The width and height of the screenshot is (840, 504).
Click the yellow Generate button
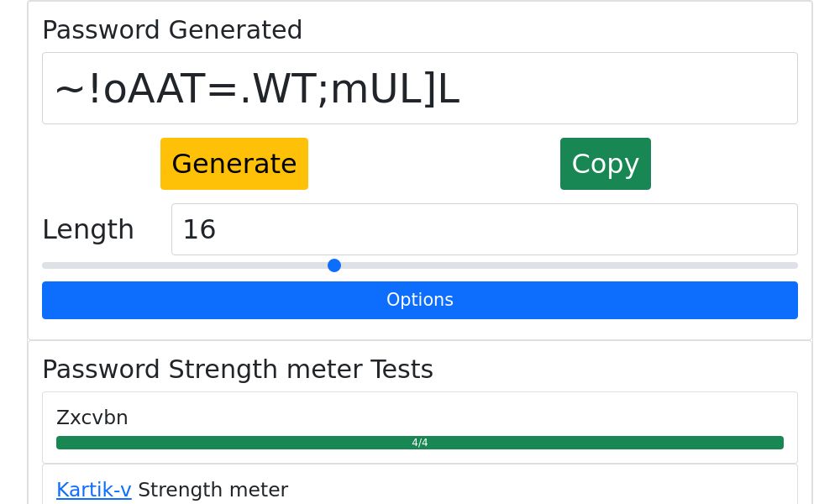pyautogui.click(x=234, y=164)
